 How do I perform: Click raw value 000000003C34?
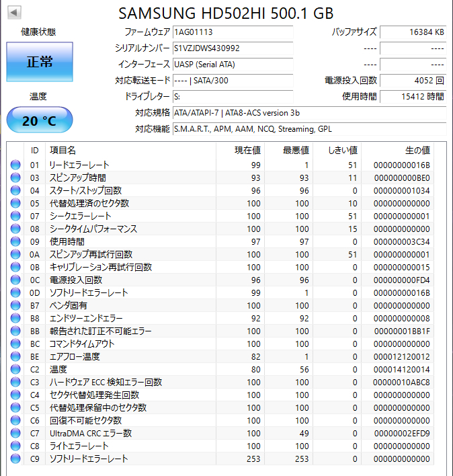click(402, 241)
